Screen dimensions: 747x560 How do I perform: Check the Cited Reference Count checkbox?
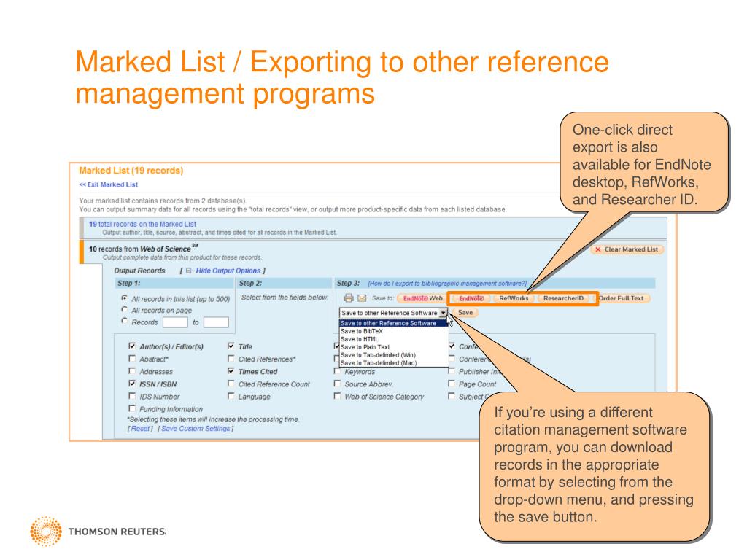231,384
